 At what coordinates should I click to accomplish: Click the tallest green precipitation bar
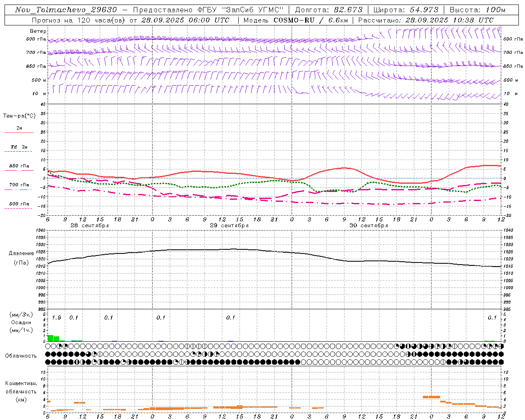pos(50,338)
